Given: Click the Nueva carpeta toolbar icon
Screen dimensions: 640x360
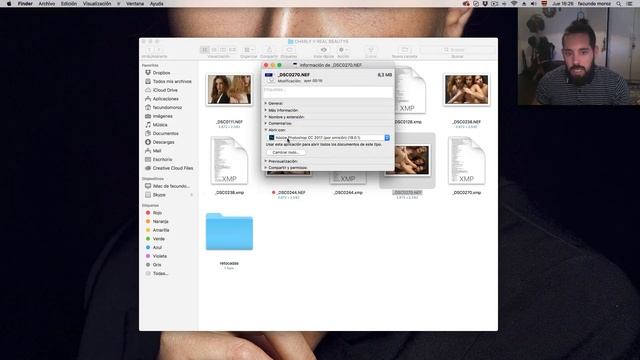Looking at the screenshot, I should click(x=404, y=50).
